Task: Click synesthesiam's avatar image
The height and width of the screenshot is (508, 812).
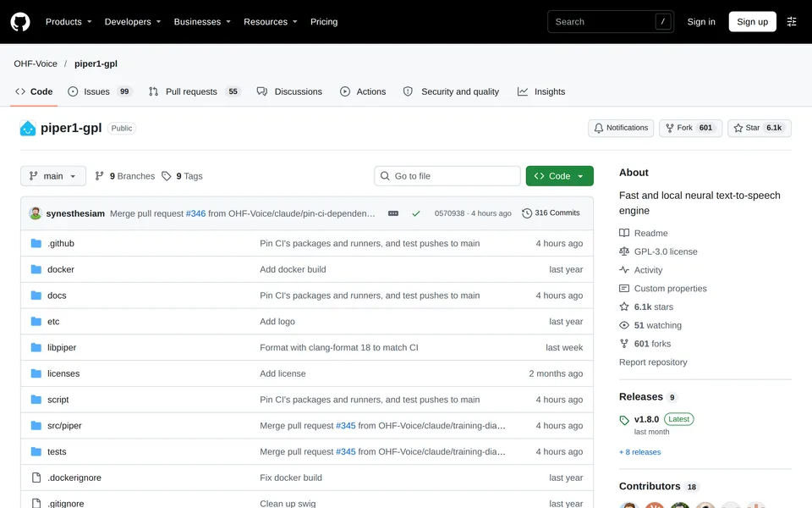Action: [36, 213]
